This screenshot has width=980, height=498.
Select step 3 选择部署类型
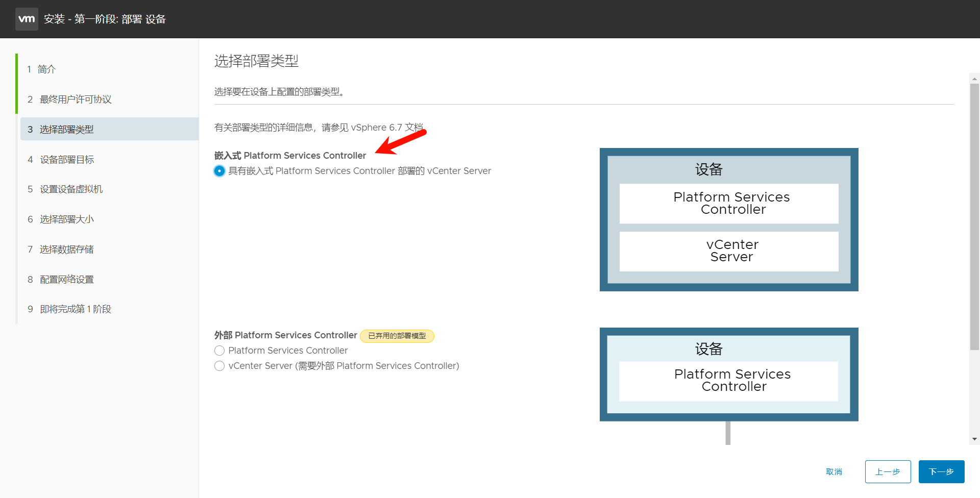[x=109, y=129]
